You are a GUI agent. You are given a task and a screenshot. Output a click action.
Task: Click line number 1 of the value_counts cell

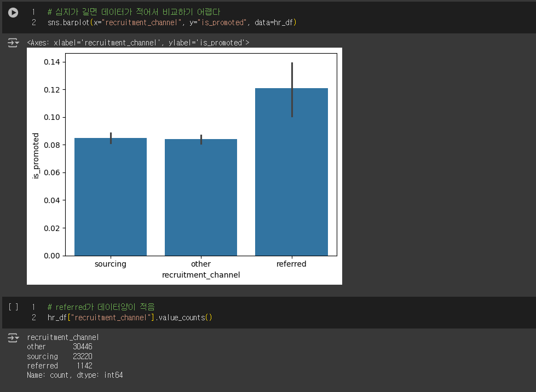(34, 307)
